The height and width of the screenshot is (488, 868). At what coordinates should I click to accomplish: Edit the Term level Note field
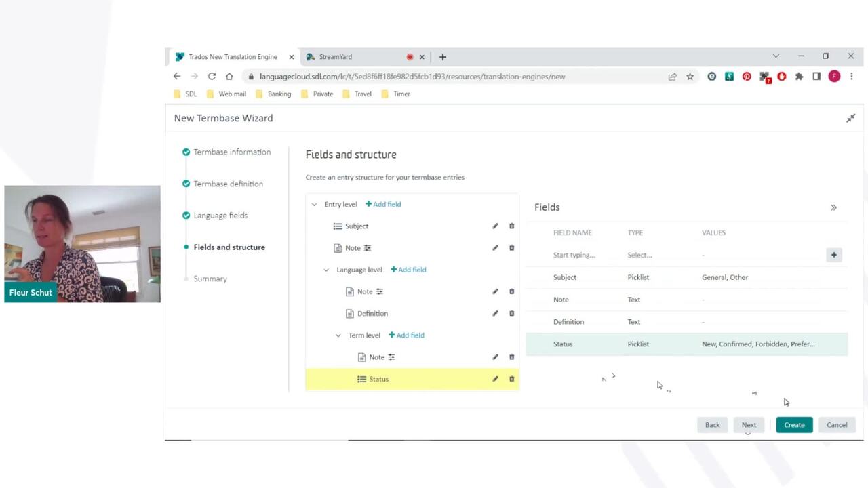495,357
